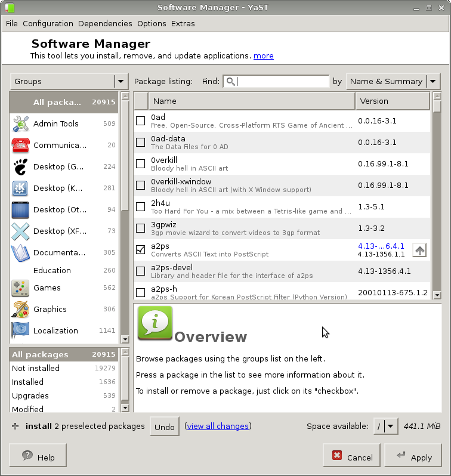Mark the 3gpwiz package checkbox
Screen dimensions: 451x476
click(x=141, y=228)
